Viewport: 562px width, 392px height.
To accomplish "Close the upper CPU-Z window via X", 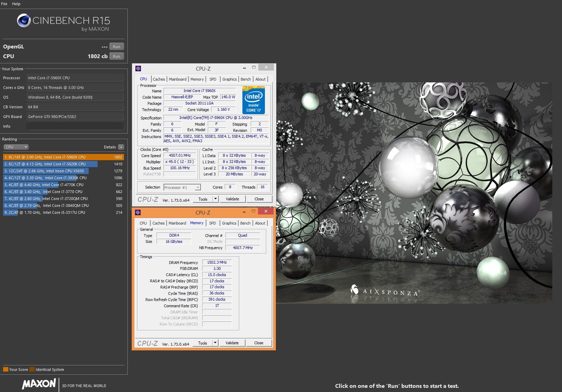I will [x=266, y=67].
